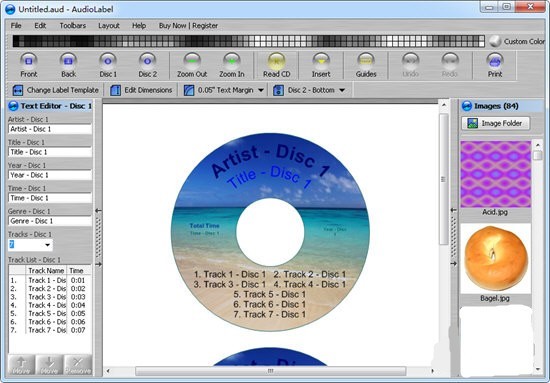Click the Title - Disc 1 input field

tap(50, 152)
